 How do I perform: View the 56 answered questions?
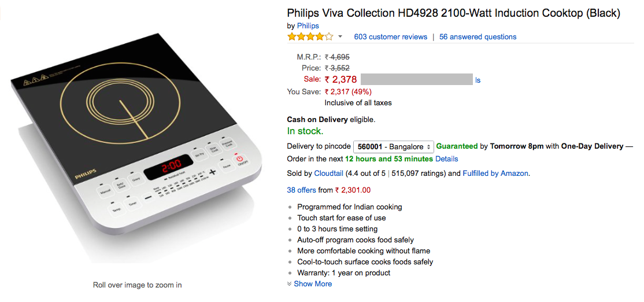click(478, 37)
